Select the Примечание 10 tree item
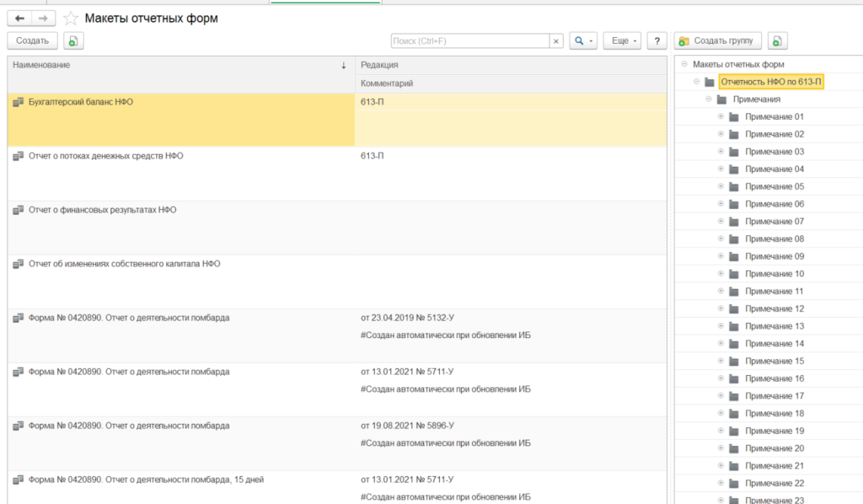The height and width of the screenshot is (504, 863). click(775, 274)
